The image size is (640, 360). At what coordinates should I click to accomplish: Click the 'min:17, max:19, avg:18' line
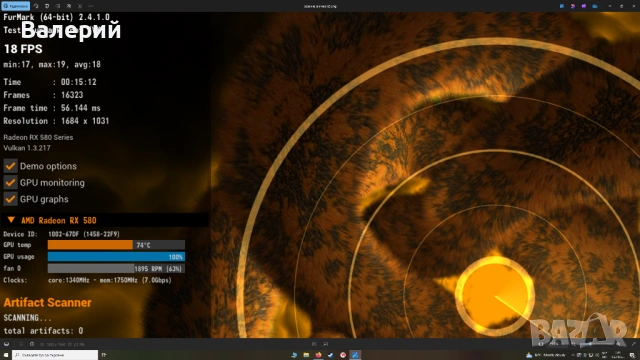[x=52, y=64]
